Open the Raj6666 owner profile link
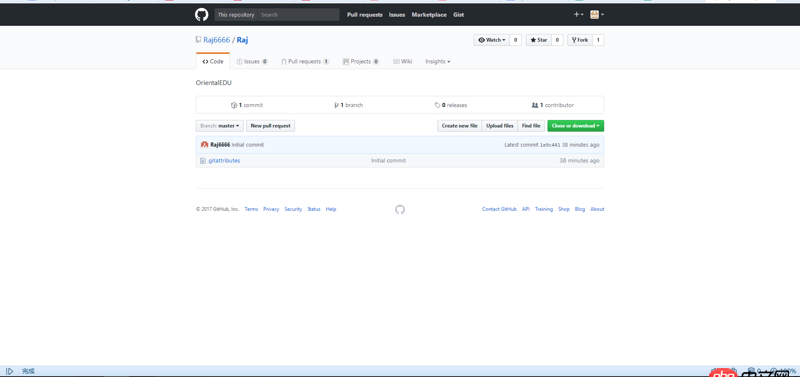The height and width of the screenshot is (377, 800). 217,40
